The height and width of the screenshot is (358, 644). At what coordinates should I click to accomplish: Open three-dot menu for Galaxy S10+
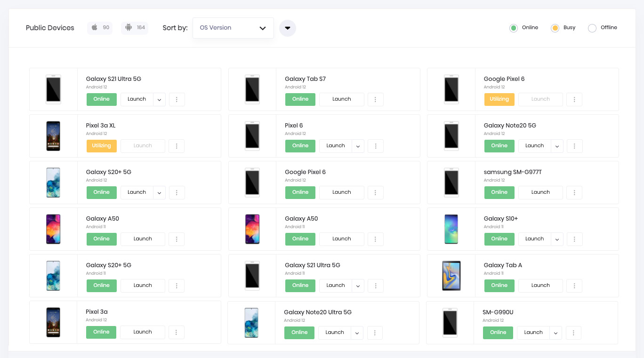pos(574,239)
